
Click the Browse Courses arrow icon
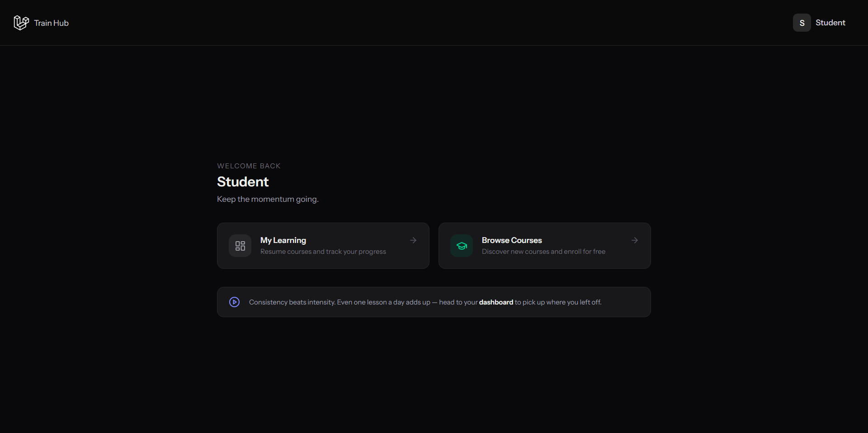pos(635,240)
